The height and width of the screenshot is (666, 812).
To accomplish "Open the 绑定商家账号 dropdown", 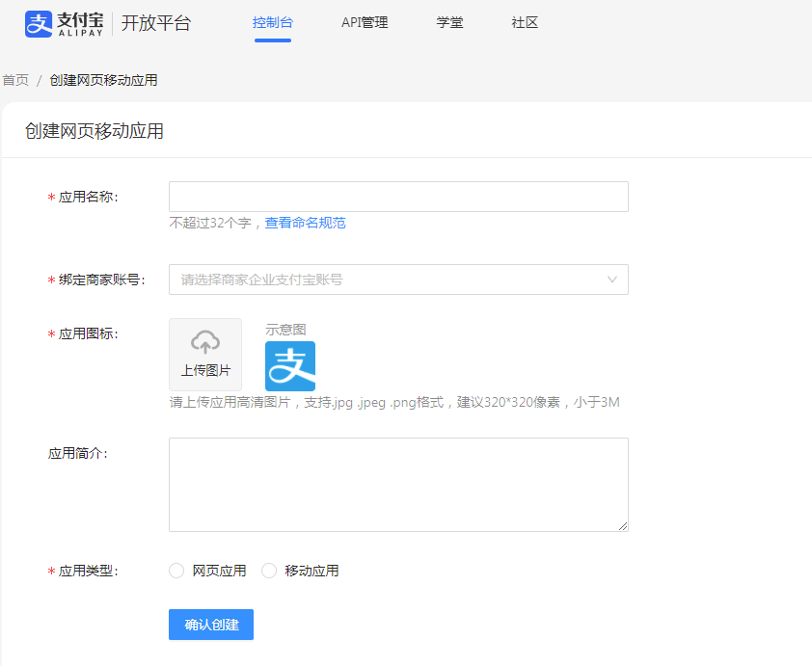I will (x=397, y=280).
